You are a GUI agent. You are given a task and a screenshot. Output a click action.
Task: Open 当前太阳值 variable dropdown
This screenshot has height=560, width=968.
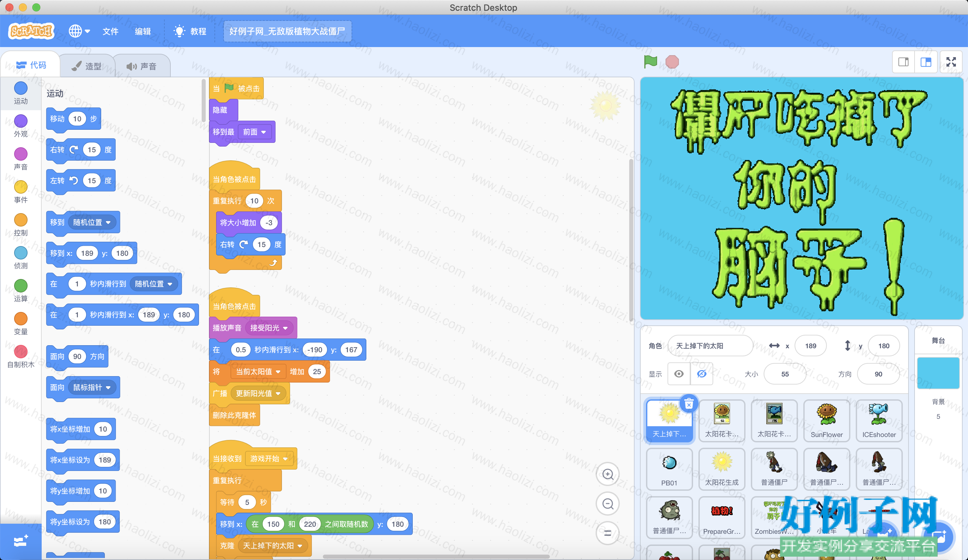pos(258,371)
